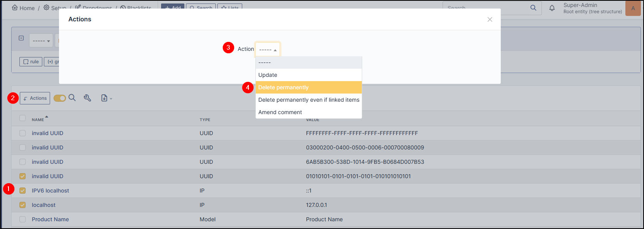Expand the criteria dropdown in the search panel
Viewport: 644px width, 229px height.
[x=41, y=40]
